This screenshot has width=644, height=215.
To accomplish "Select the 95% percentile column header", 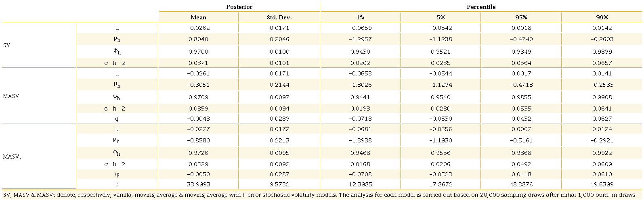I will point(521,17).
